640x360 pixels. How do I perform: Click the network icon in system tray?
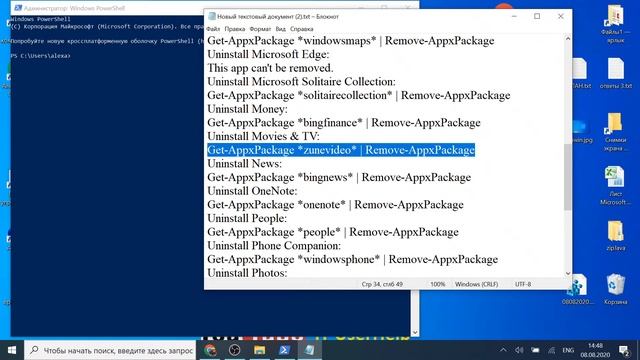551,350
